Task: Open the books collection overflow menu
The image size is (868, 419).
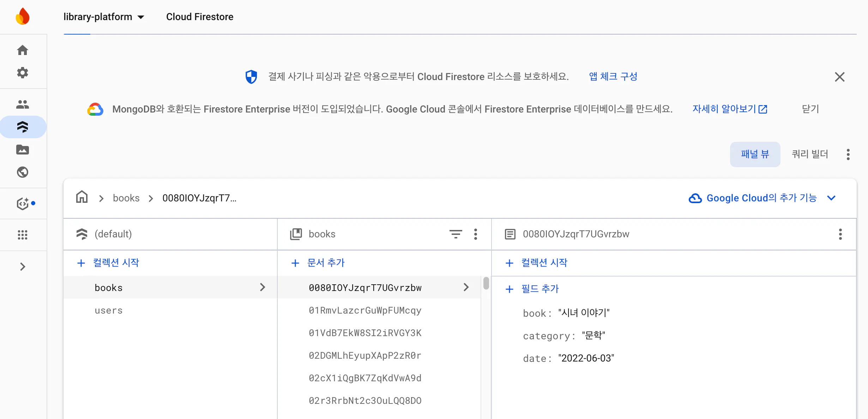Action: pyautogui.click(x=476, y=234)
